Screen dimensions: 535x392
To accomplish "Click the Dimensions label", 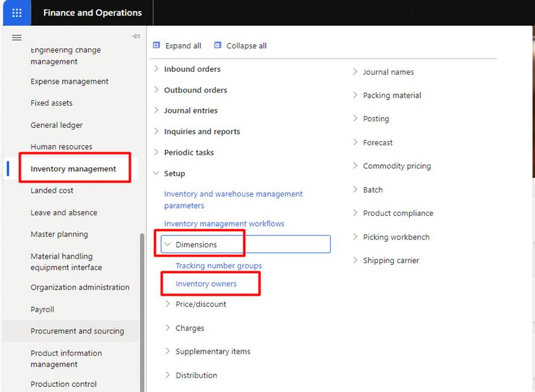I will (196, 244).
